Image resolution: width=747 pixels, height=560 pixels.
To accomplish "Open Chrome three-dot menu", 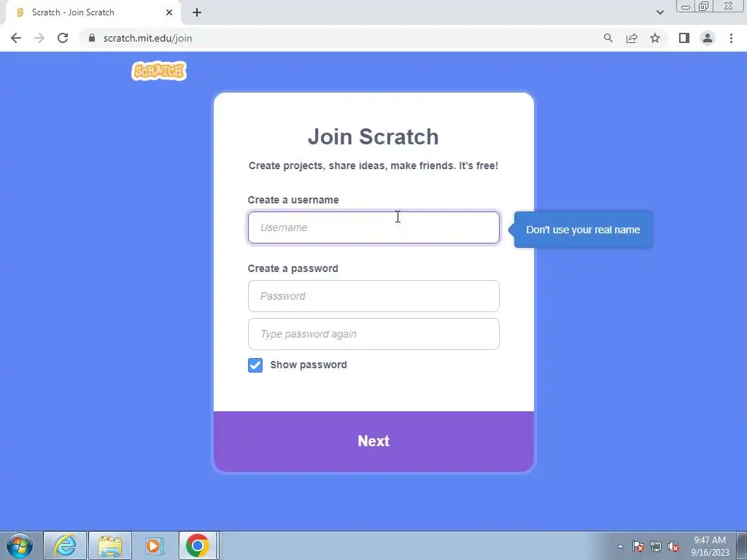I will tap(731, 38).
